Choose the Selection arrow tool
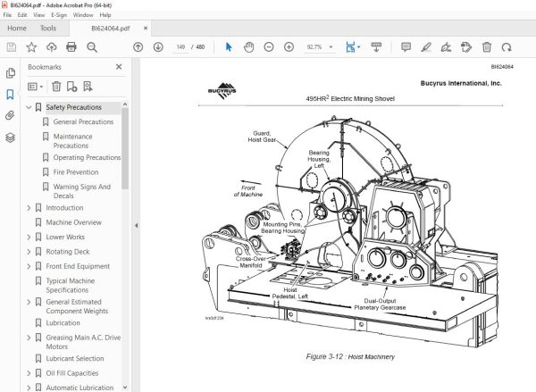Screen dimensions: 536x392 click(x=229, y=46)
